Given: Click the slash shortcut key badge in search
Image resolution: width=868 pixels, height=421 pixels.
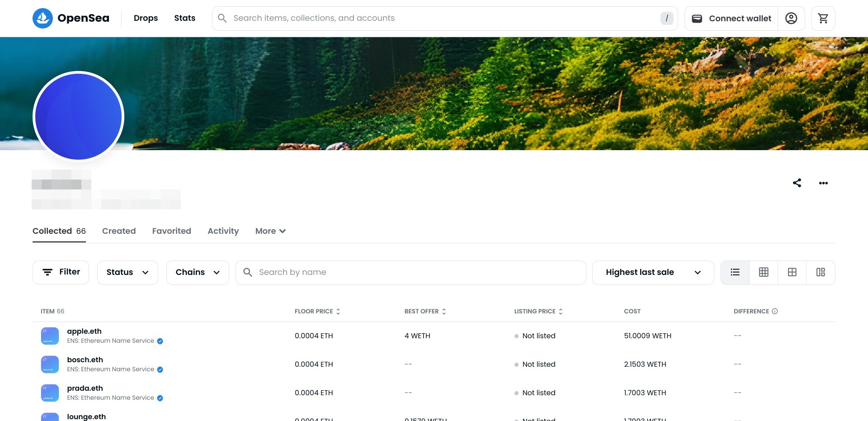Looking at the screenshot, I should click(667, 18).
